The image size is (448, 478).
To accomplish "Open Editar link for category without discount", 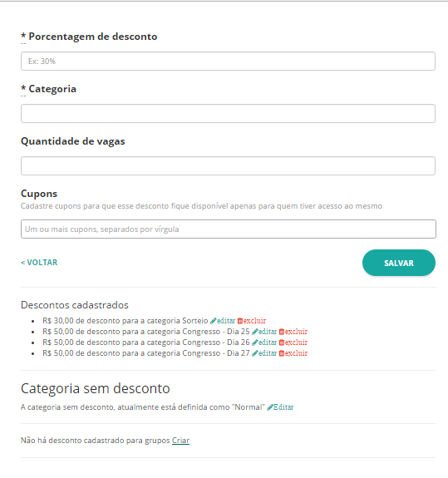I will pyautogui.click(x=283, y=407).
